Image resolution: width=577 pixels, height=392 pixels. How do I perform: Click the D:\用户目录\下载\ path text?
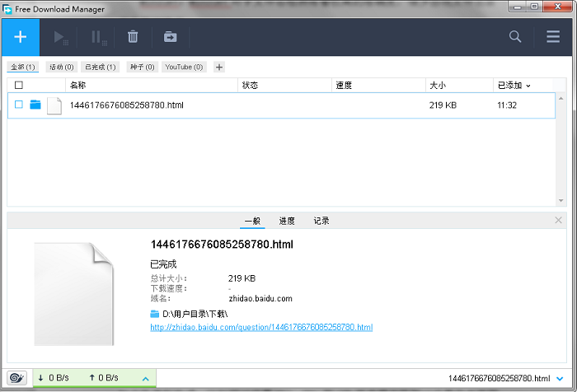[x=195, y=314]
